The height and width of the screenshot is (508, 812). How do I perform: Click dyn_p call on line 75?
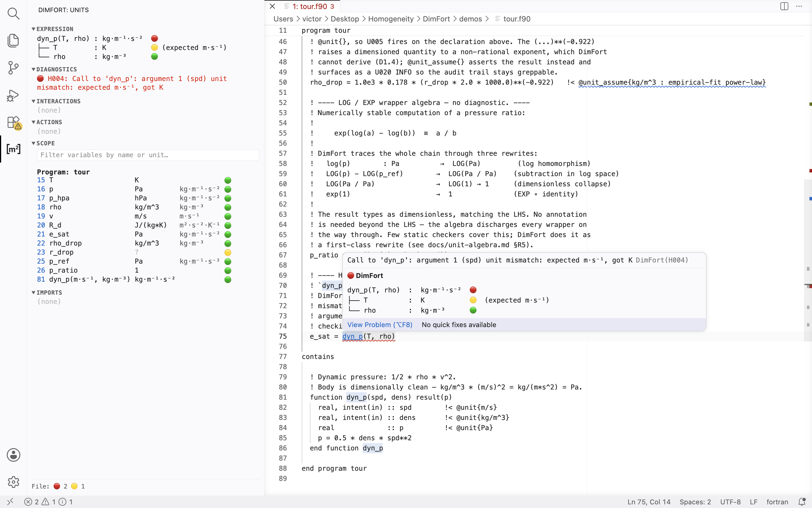[352, 336]
